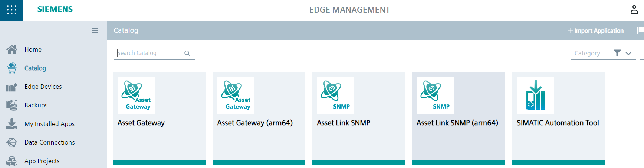
Task: Click the Catalog shopping cart icon
Action: (x=12, y=68)
